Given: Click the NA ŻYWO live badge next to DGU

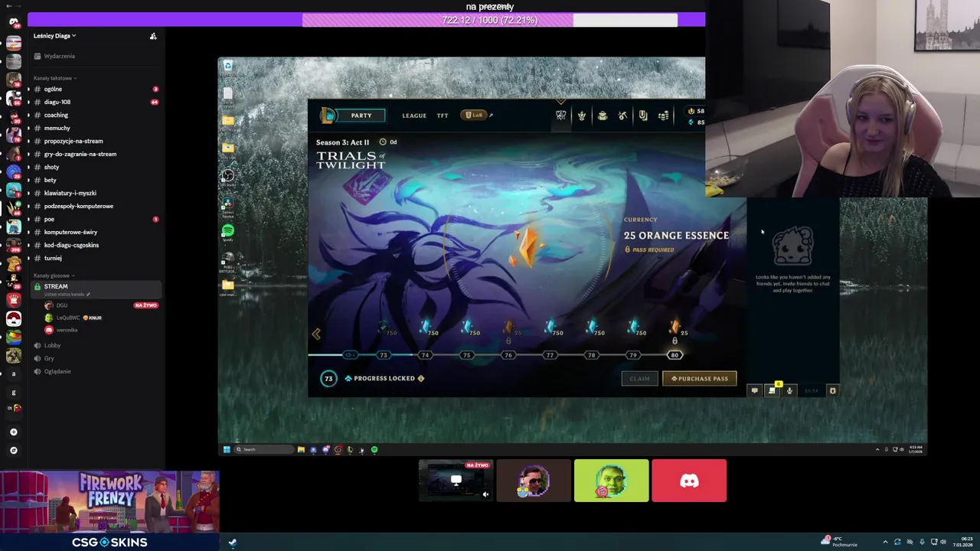Looking at the screenshot, I should point(145,305).
